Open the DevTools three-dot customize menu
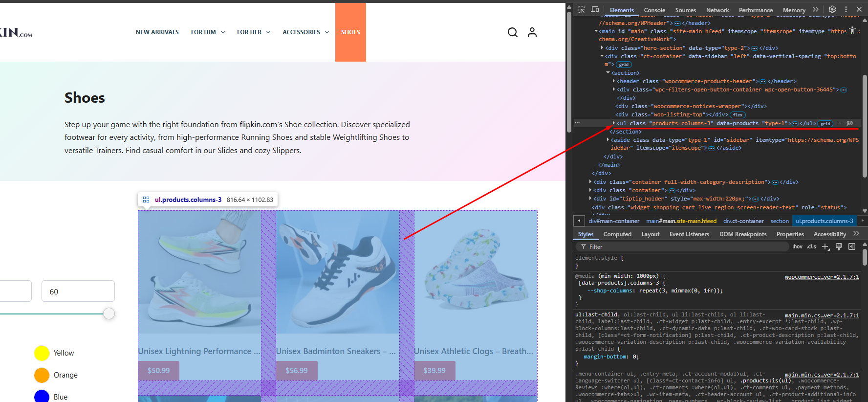Screen dimensions: 868x402 pos(846,9)
